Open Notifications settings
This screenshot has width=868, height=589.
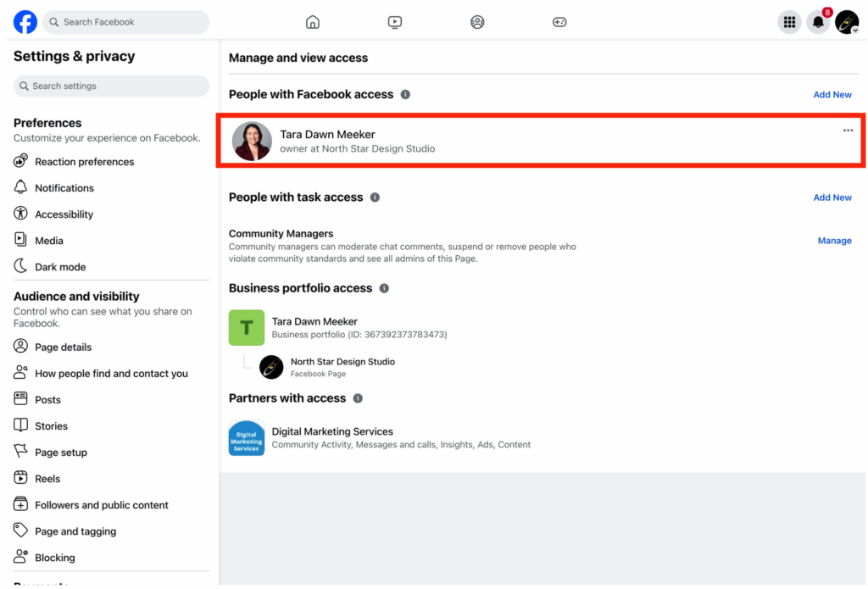(x=64, y=188)
